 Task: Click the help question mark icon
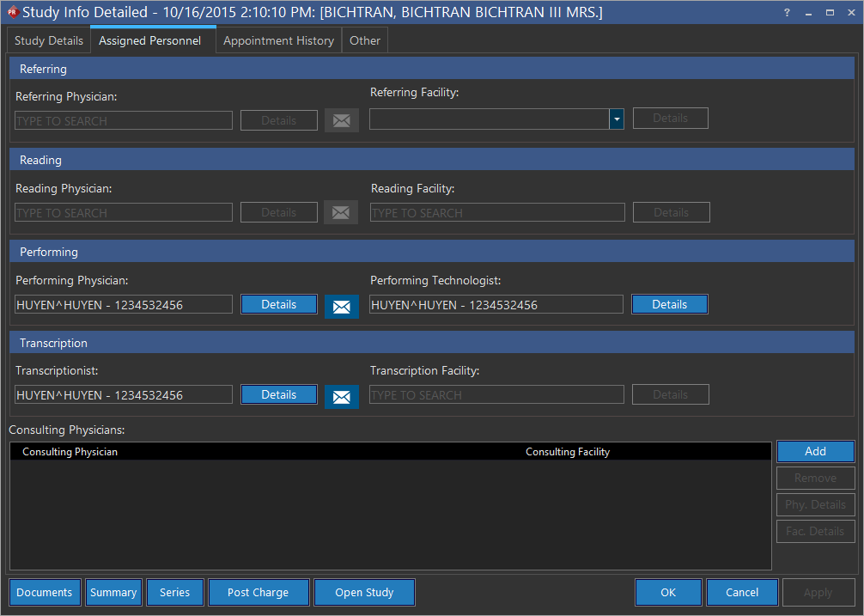click(x=787, y=12)
